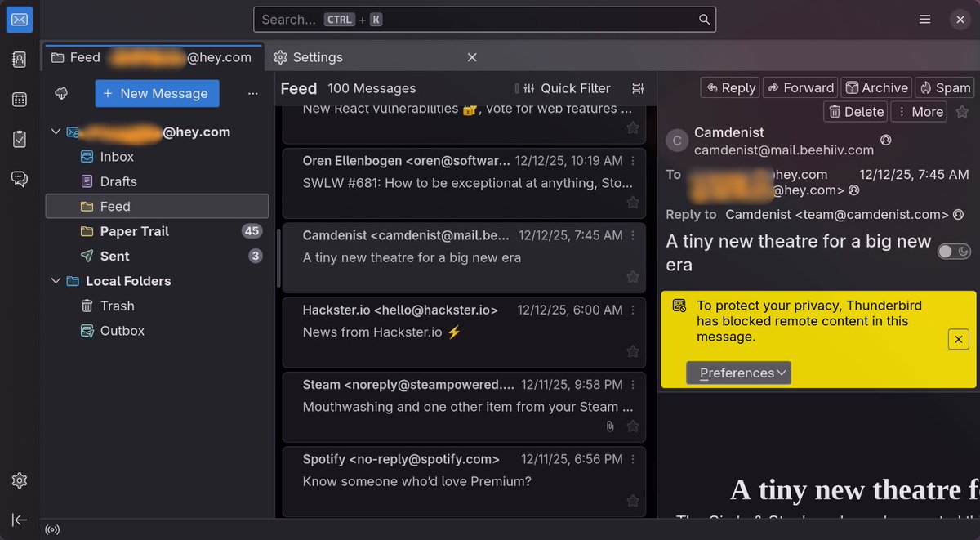Star the open message in header
Screen dimensions: 980x540
coord(962,112)
